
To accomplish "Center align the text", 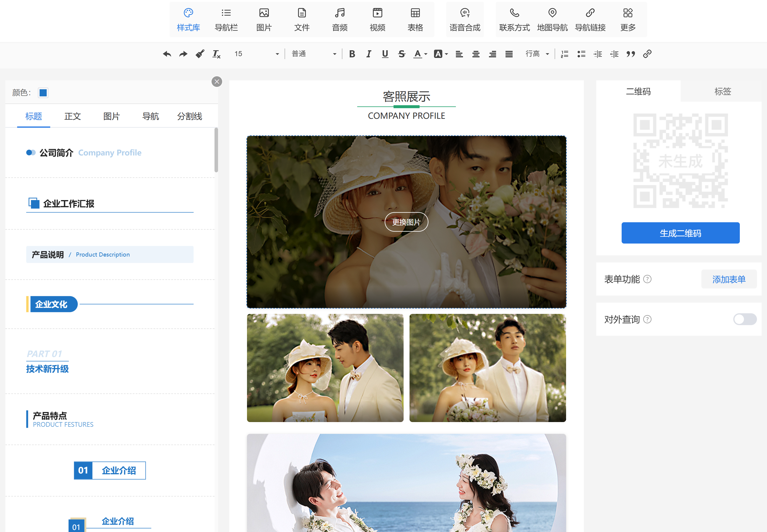I will (476, 54).
